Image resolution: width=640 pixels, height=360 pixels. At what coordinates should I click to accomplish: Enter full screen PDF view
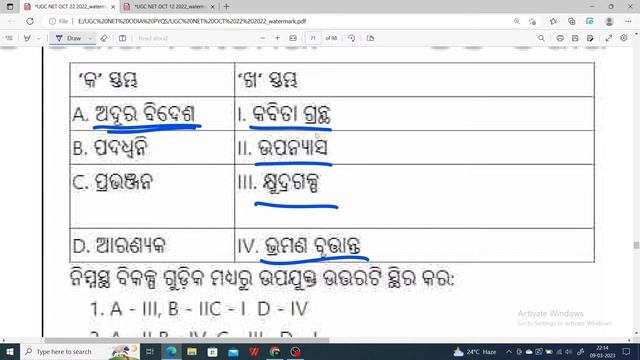pos(609,38)
